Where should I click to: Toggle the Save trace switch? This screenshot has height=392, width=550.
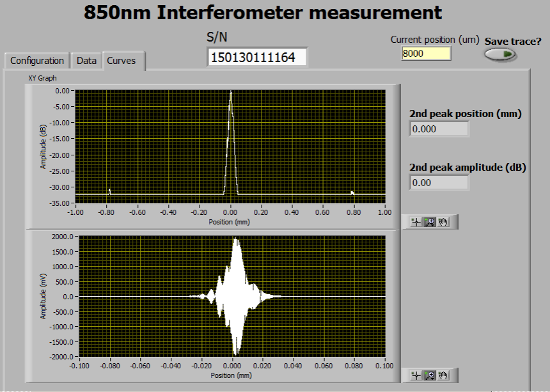[501, 55]
